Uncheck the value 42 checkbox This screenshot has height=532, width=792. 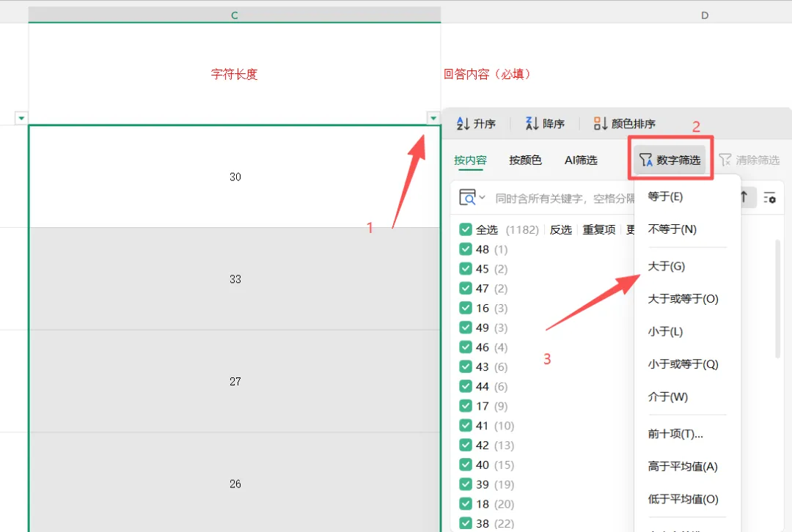pyautogui.click(x=466, y=446)
